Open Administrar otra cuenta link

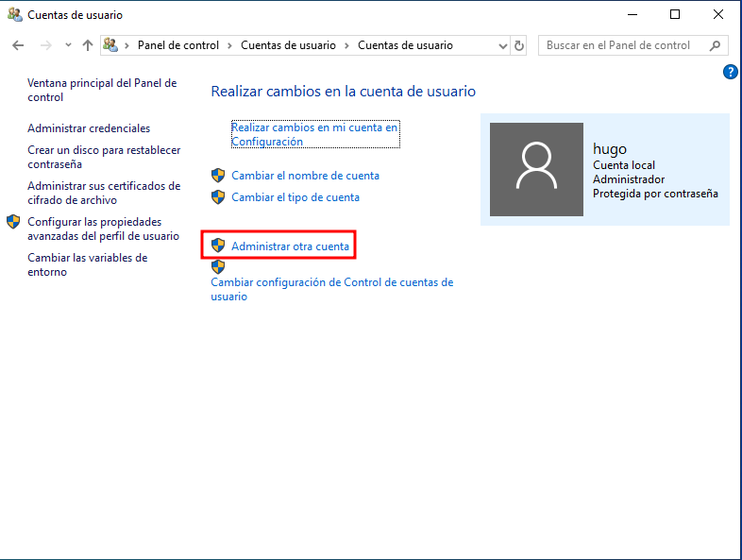coord(290,246)
